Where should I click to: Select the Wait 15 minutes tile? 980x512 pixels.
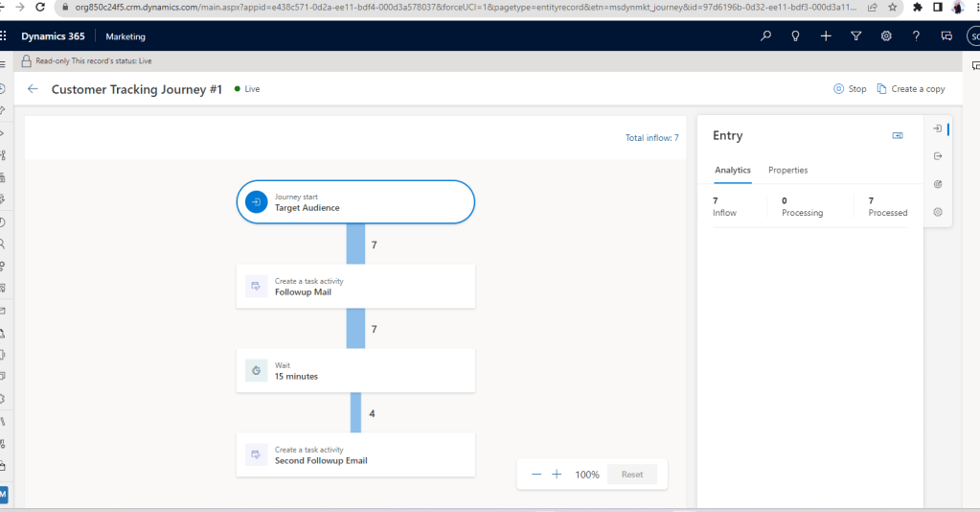click(355, 371)
